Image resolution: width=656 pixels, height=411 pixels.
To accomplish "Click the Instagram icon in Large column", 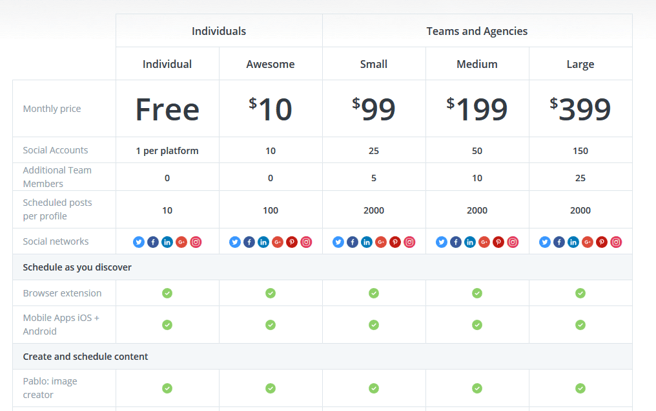I will 616,242.
